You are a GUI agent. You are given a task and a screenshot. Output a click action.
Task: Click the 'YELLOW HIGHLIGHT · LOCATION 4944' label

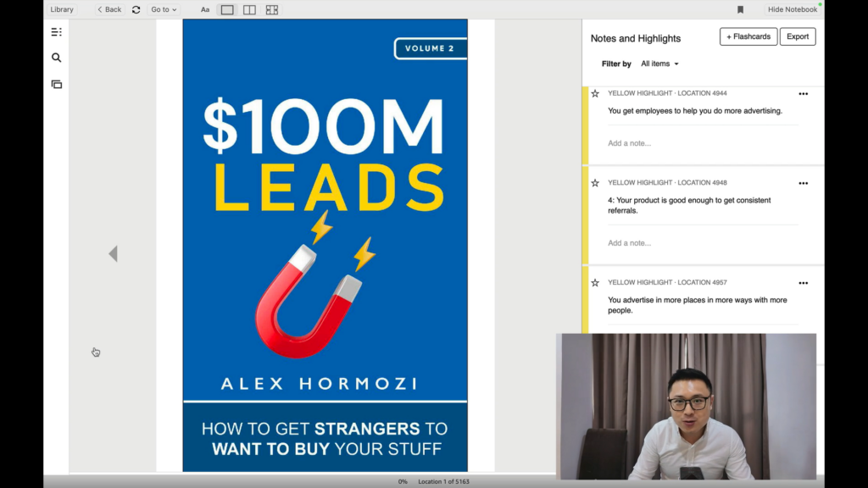coord(667,93)
